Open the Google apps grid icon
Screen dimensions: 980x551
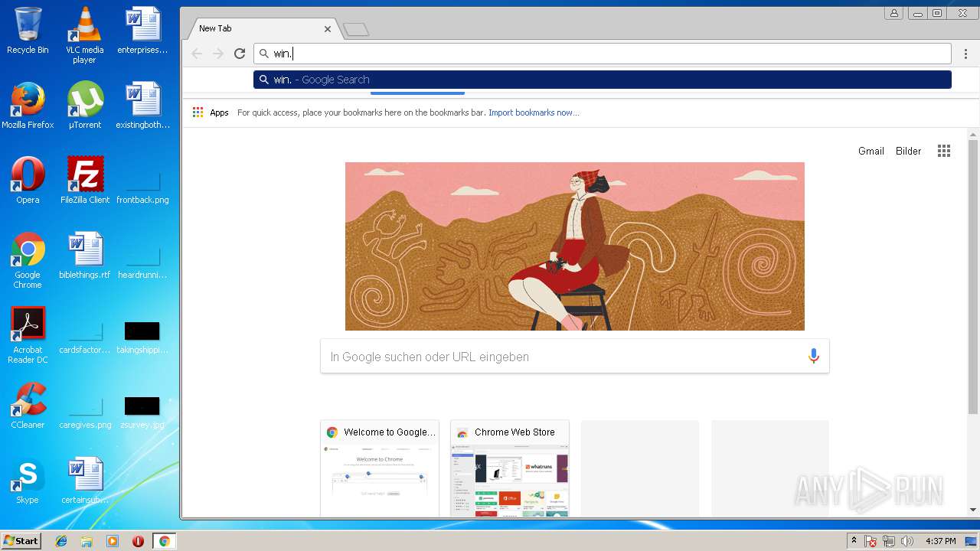coord(944,151)
